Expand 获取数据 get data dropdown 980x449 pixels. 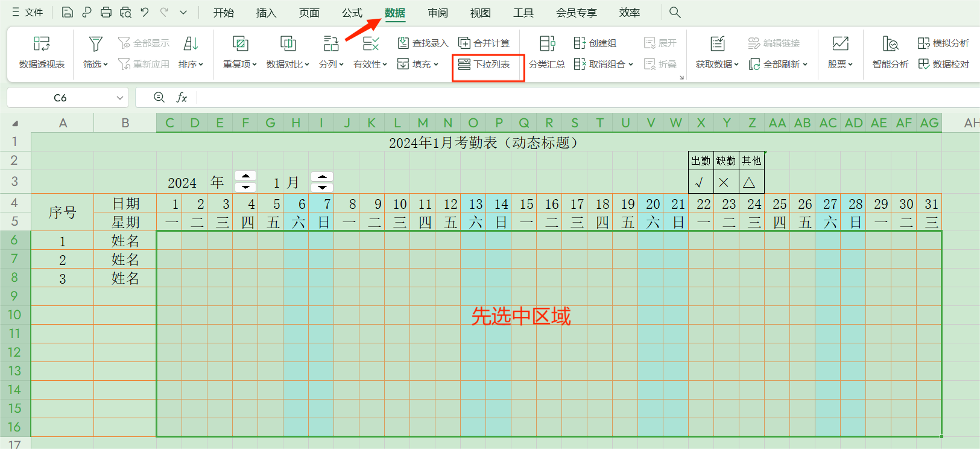(736, 65)
